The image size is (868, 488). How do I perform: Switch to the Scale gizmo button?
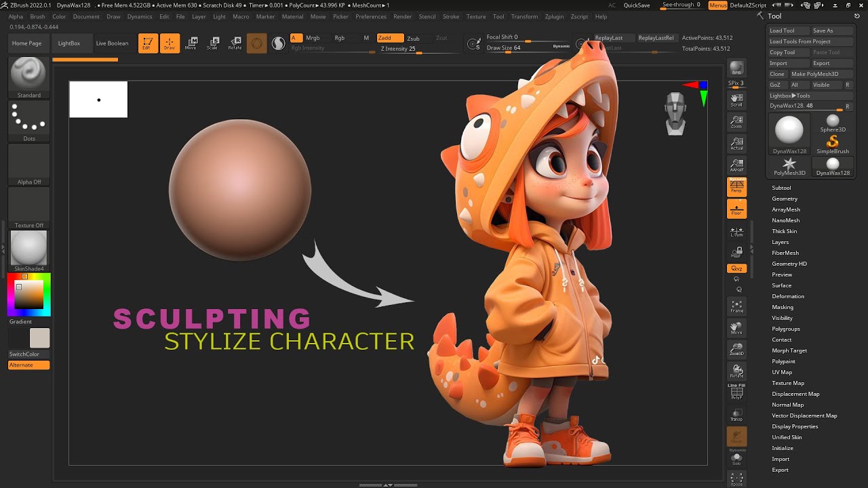coord(212,43)
